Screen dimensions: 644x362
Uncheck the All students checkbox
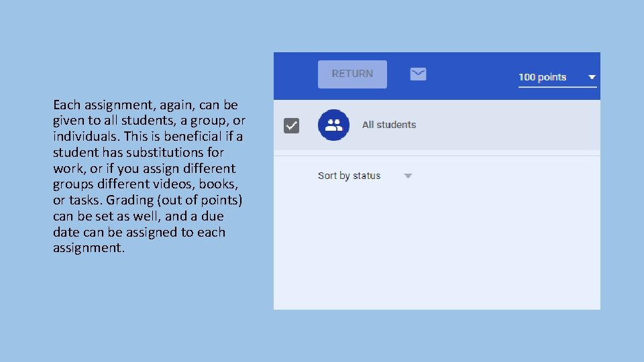click(291, 125)
